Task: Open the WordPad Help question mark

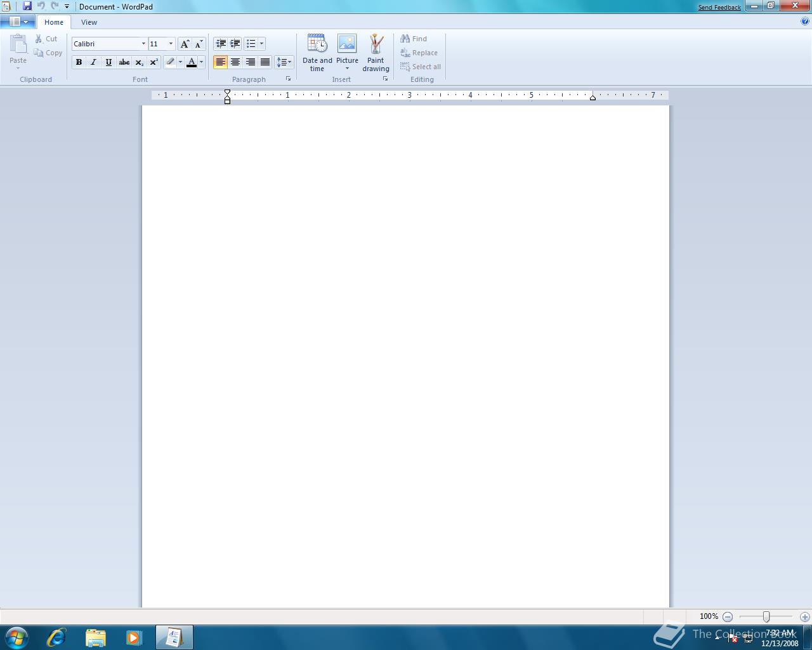Action: coord(805,22)
